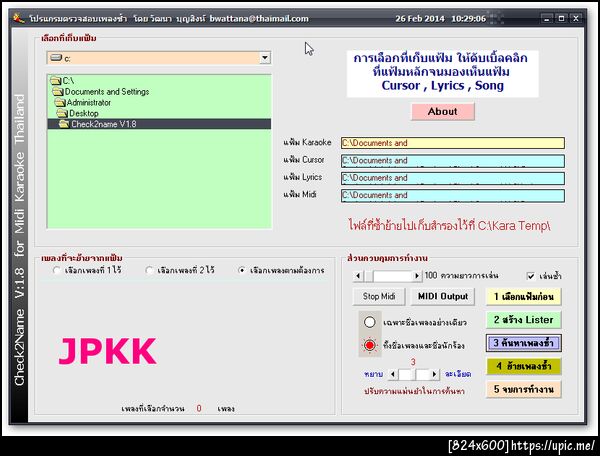The width and height of the screenshot is (600, 456).
Task: Select the Check2name V1.8 folder
Action: (159, 124)
